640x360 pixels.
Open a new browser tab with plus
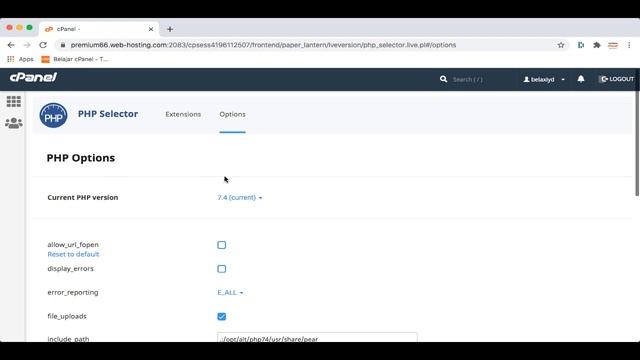pyautogui.click(x=170, y=29)
